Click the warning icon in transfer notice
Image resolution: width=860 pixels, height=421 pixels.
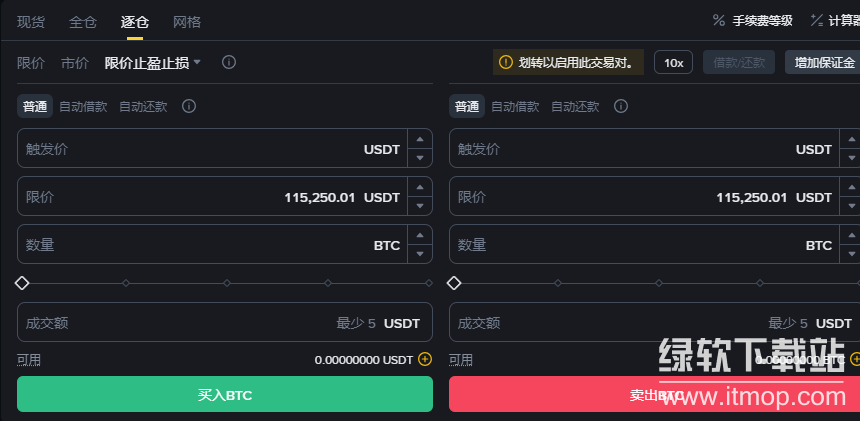pyautogui.click(x=506, y=63)
